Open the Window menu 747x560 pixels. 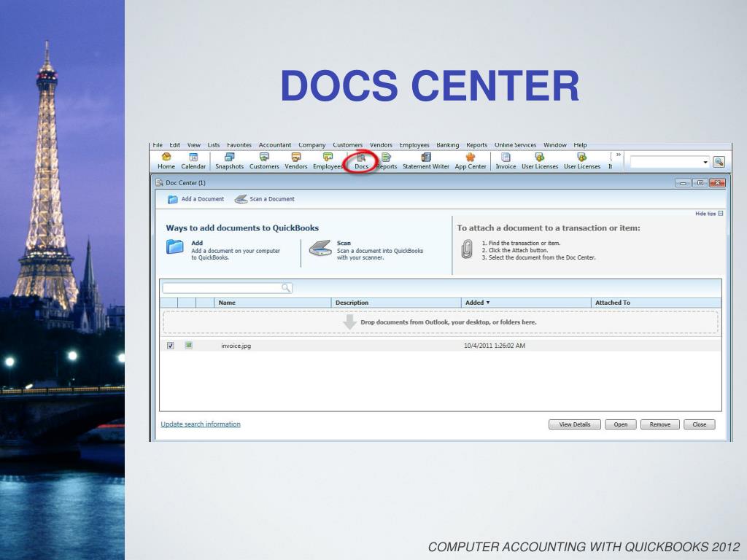point(555,145)
